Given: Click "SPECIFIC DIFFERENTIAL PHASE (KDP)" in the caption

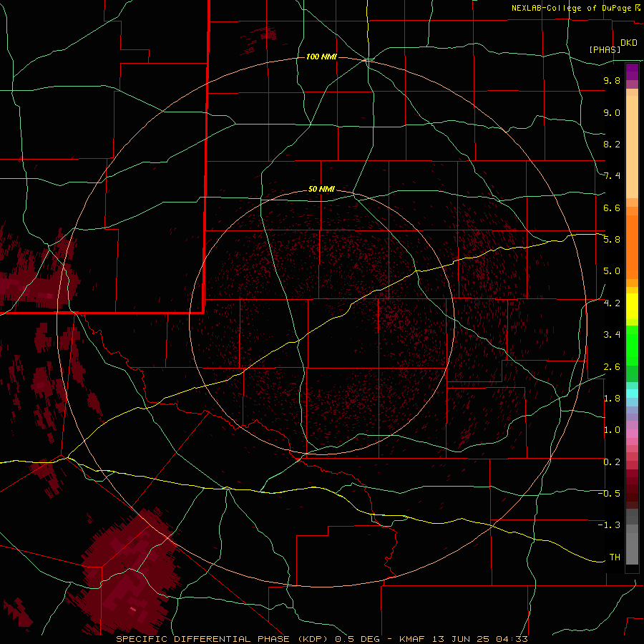Looking at the screenshot, I should pos(220,639).
